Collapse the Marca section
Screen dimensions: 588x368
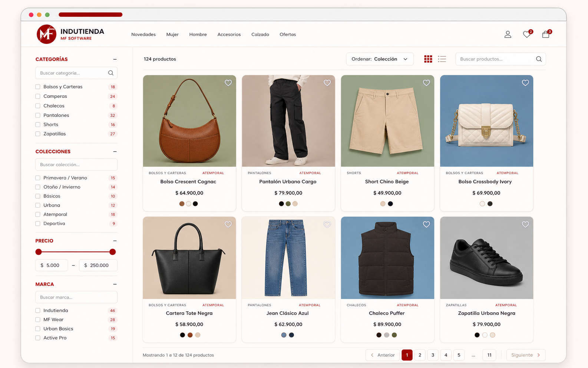[115, 284]
